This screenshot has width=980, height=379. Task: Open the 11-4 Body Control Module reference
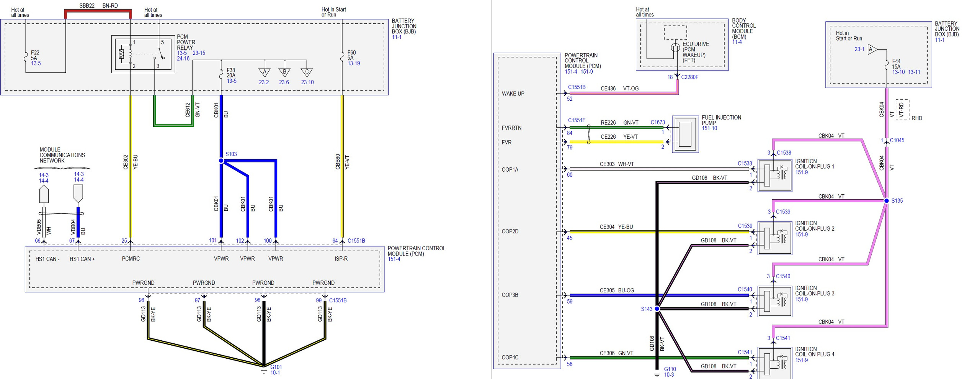737,42
